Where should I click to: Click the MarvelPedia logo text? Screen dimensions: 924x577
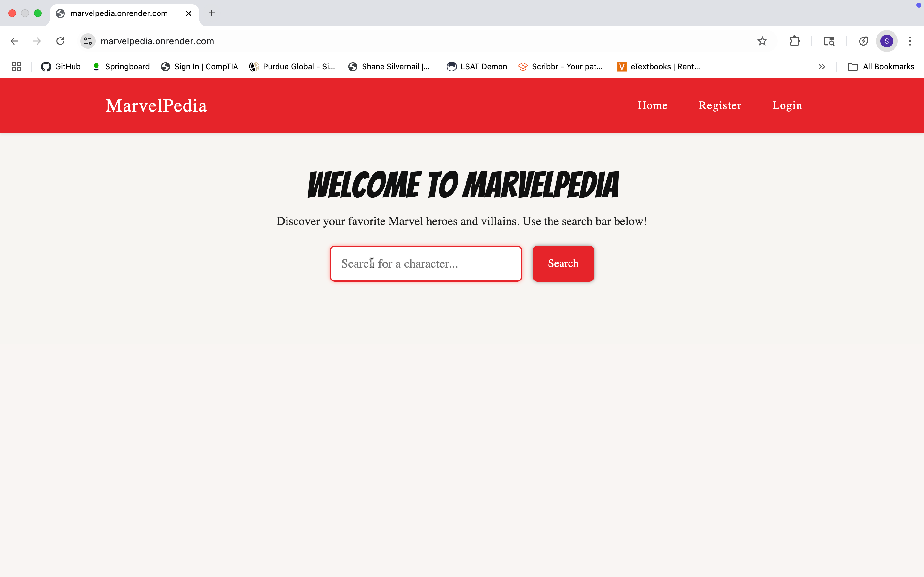pyautogui.click(x=156, y=105)
